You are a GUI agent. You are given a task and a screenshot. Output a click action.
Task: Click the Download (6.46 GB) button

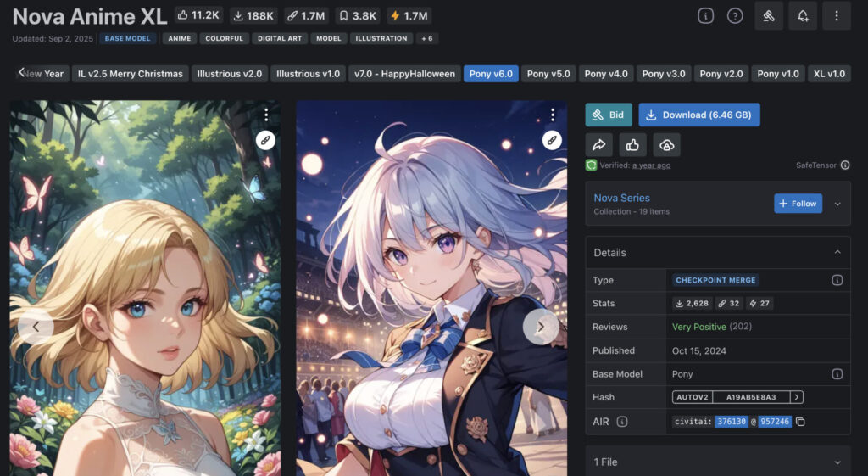point(698,115)
